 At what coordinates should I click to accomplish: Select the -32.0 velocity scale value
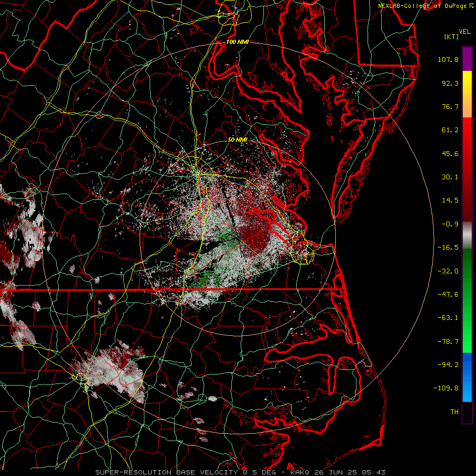tap(448, 271)
